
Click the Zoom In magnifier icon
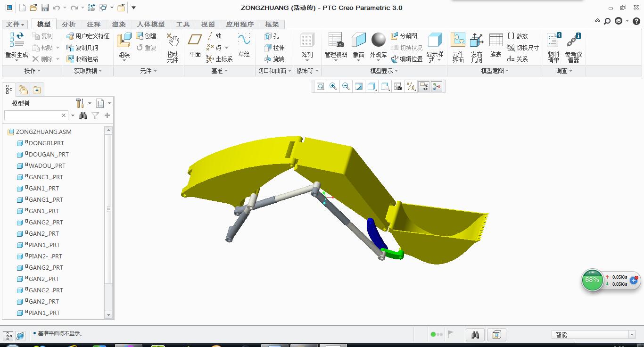click(333, 86)
